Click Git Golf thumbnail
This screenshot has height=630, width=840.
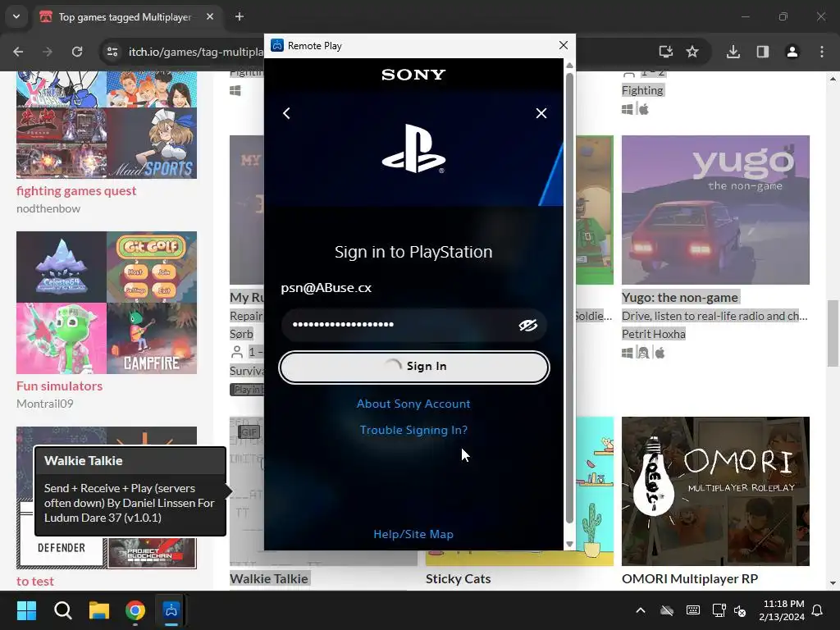pyautogui.click(x=152, y=267)
